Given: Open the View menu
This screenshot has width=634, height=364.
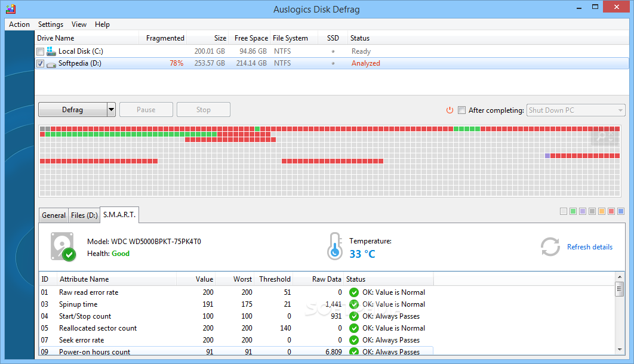Looking at the screenshot, I should tap(79, 24).
